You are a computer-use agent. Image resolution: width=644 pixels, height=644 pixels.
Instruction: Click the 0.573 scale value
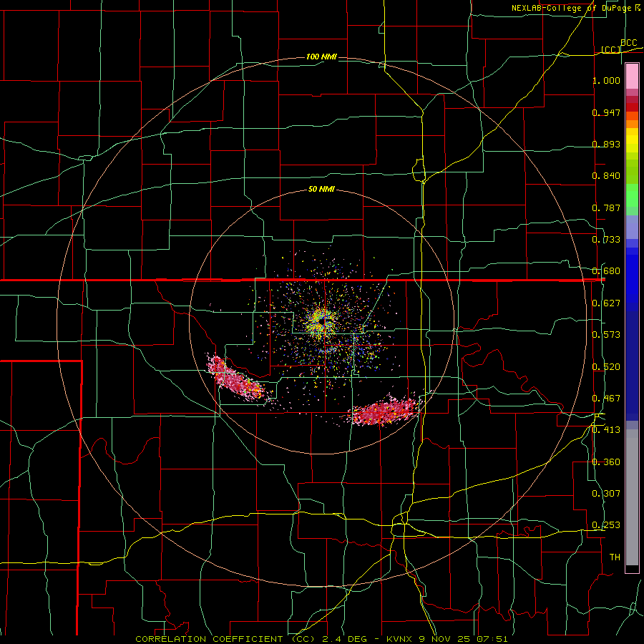pos(606,335)
